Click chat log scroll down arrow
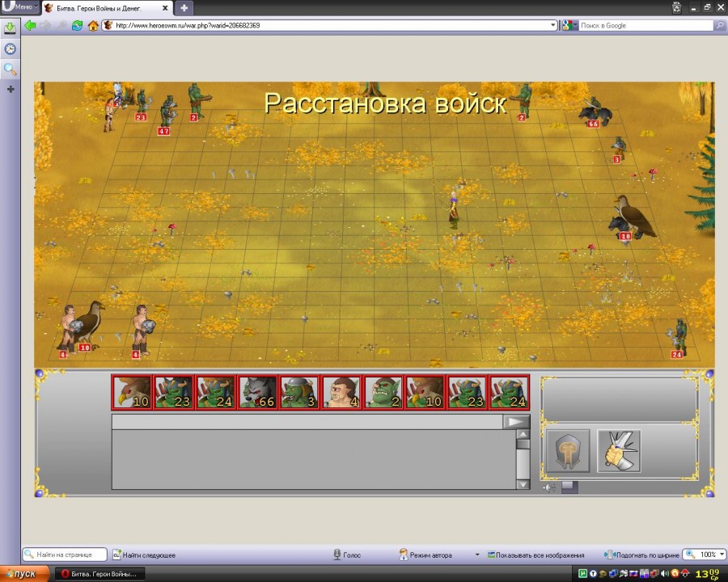The width and height of the screenshot is (728, 582). pos(523,484)
